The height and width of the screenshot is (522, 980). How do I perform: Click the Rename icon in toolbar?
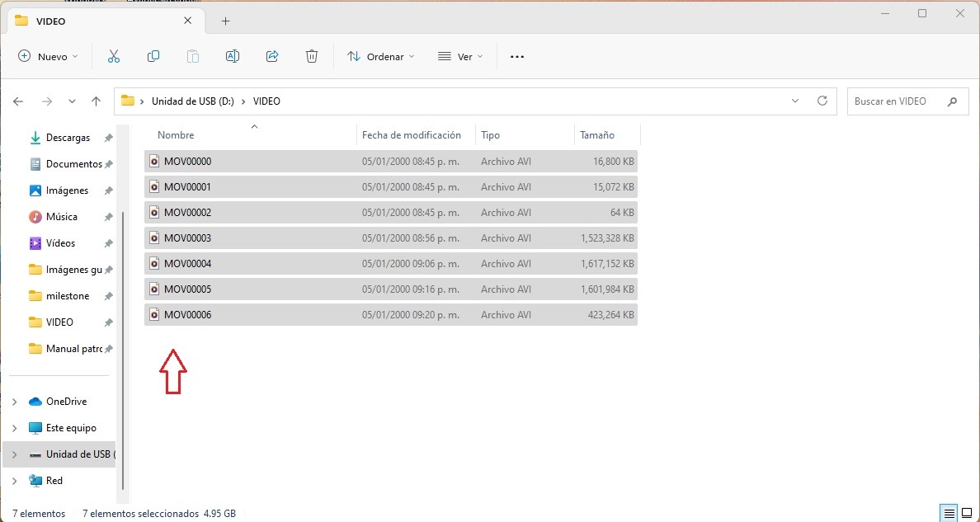[x=232, y=56]
